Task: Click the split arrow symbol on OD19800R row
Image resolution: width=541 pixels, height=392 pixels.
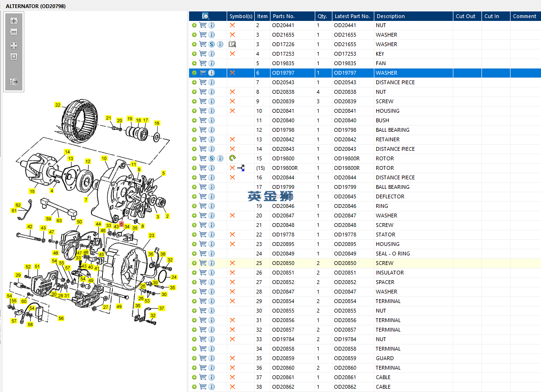Action: [240, 168]
